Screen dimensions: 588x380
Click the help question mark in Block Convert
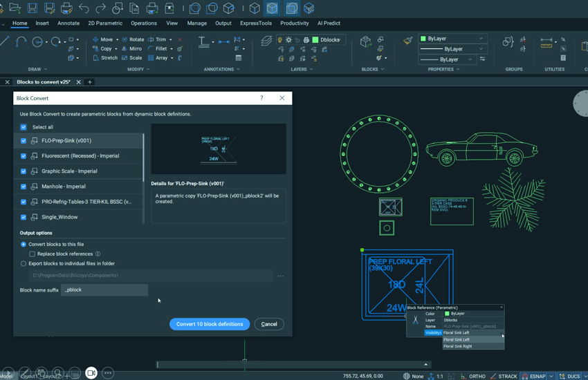pos(261,98)
